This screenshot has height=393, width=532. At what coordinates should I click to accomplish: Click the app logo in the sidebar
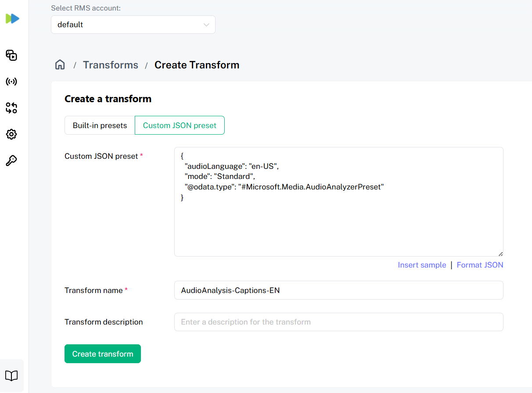tap(12, 18)
